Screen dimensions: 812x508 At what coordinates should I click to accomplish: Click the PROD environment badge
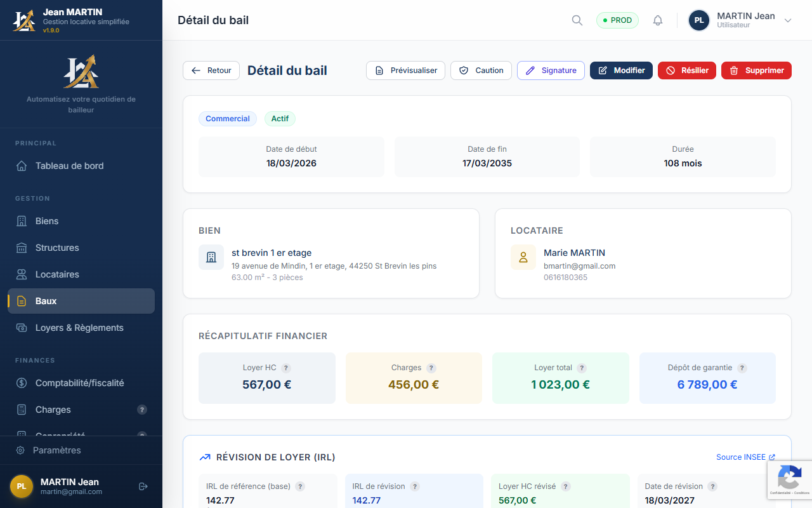click(x=617, y=20)
